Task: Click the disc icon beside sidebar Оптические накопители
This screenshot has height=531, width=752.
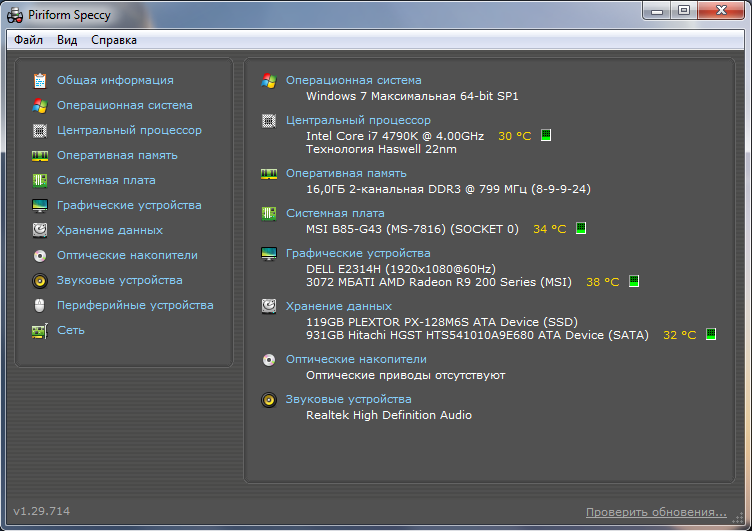Action: (40, 256)
